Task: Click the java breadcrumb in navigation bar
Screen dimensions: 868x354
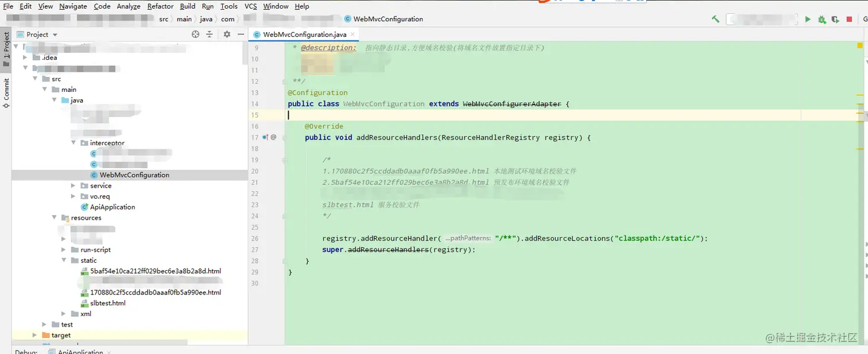Action: point(206,19)
